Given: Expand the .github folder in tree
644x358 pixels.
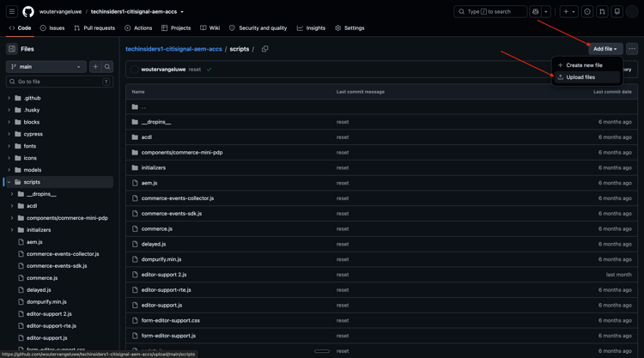Looking at the screenshot, I should click(x=9, y=98).
